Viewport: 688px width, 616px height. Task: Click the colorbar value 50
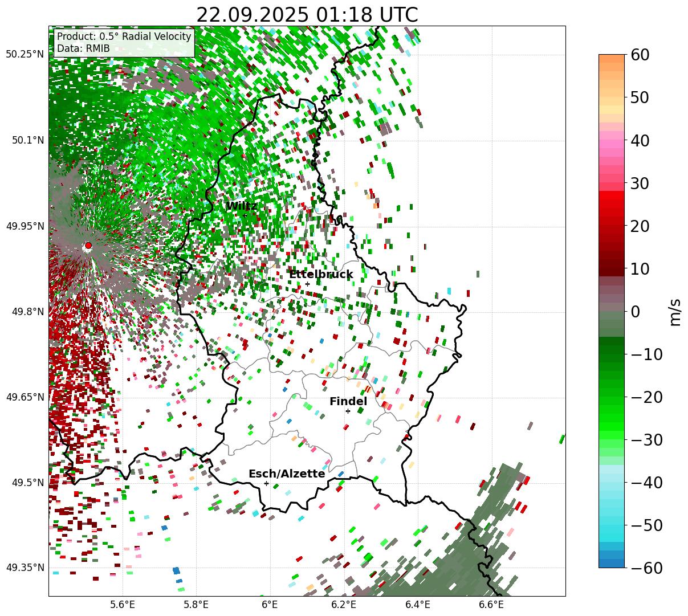coord(641,97)
